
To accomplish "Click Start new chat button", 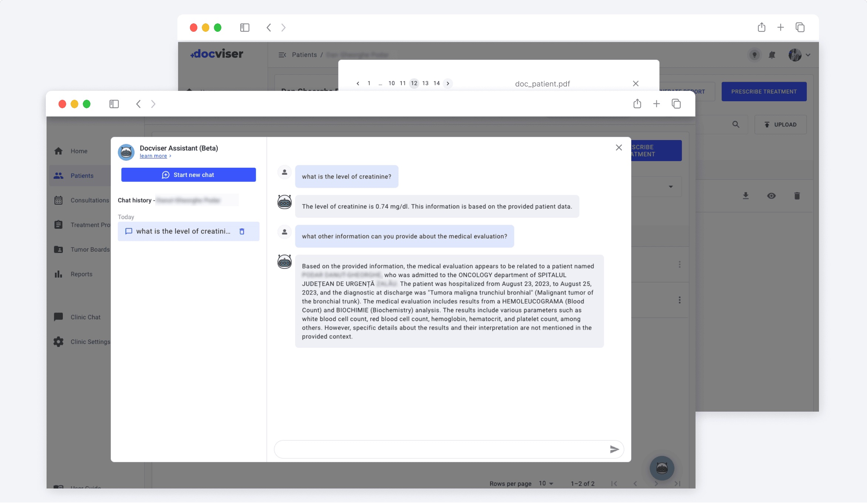I will (x=188, y=174).
